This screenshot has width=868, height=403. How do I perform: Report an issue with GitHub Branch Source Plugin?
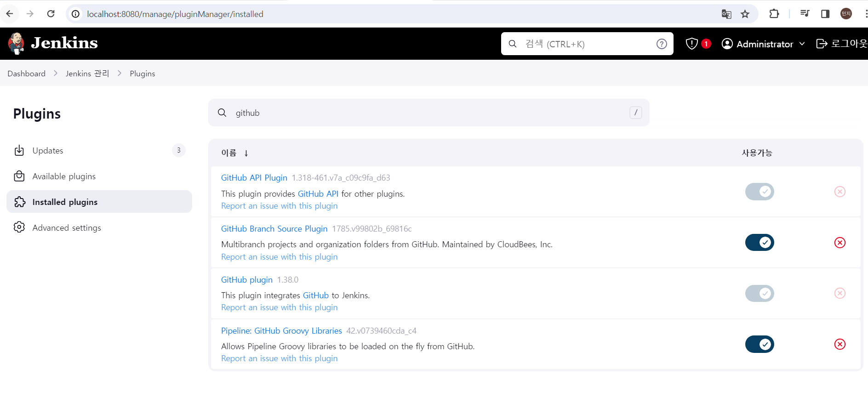pyautogui.click(x=280, y=257)
